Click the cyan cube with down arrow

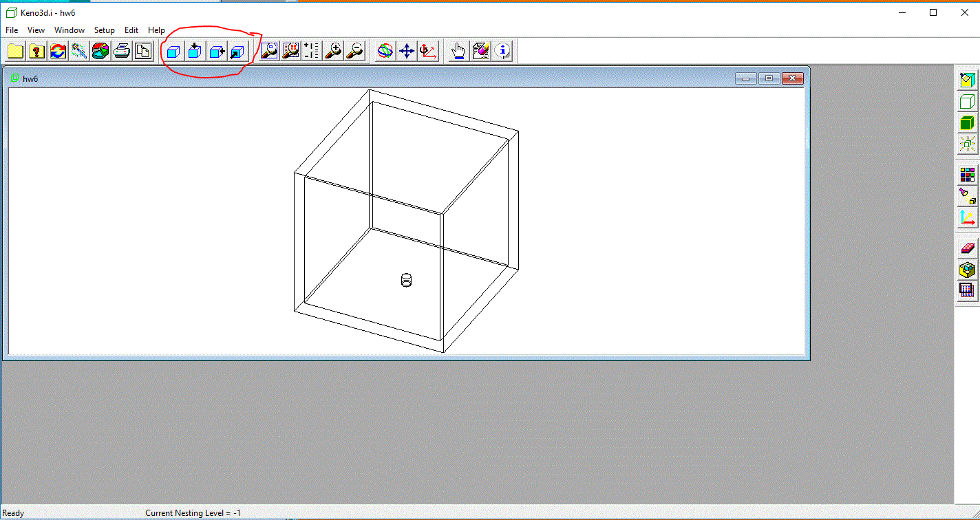point(195,51)
